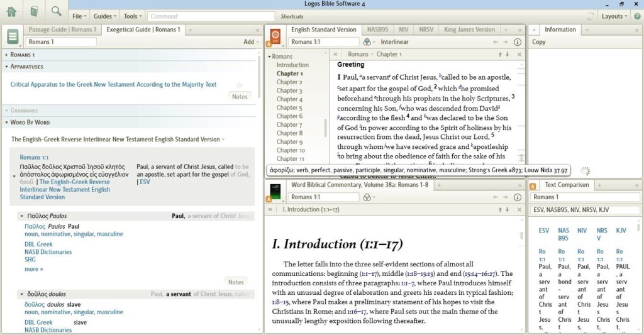Click the ESV resource cover icon
The height and width of the screenshot is (335, 644).
pyautogui.click(x=275, y=36)
